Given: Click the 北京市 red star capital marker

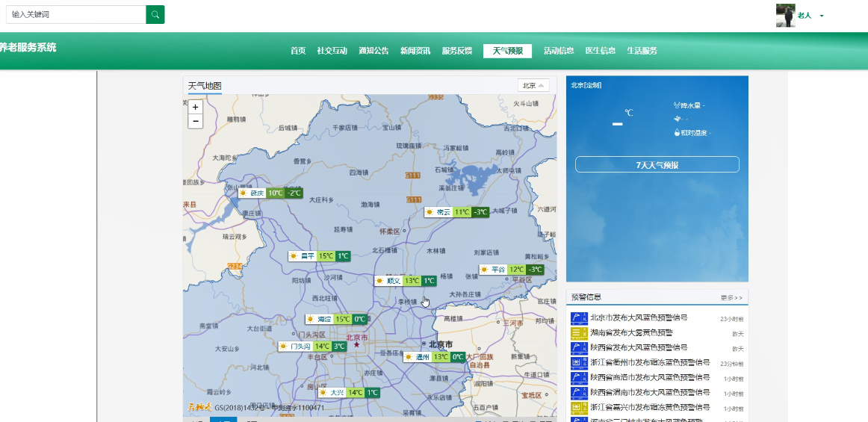Looking at the screenshot, I should (x=356, y=344).
